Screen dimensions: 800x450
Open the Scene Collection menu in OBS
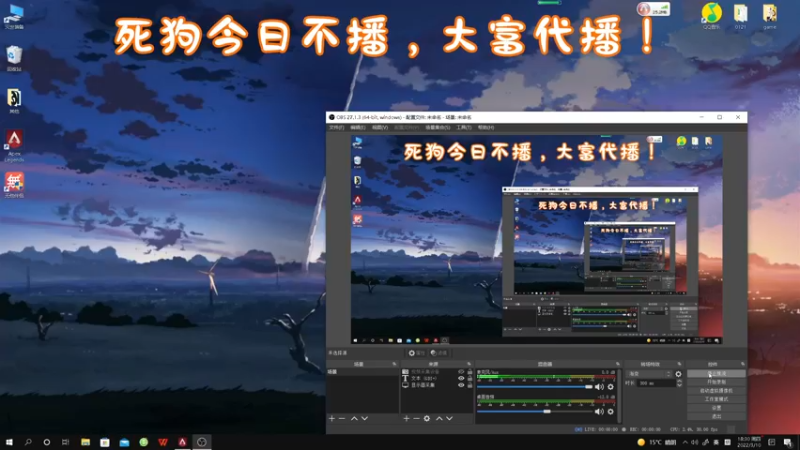click(x=438, y=128)
